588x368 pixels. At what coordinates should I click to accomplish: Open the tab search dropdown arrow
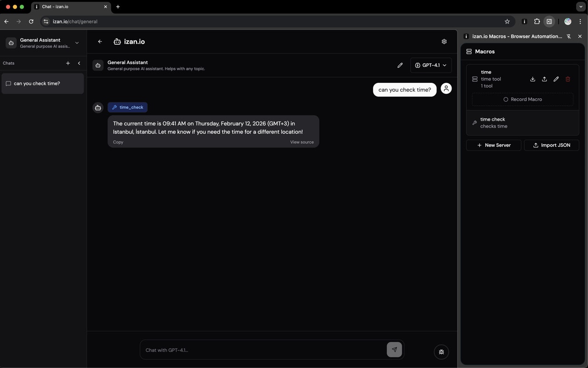click(580, 7)
